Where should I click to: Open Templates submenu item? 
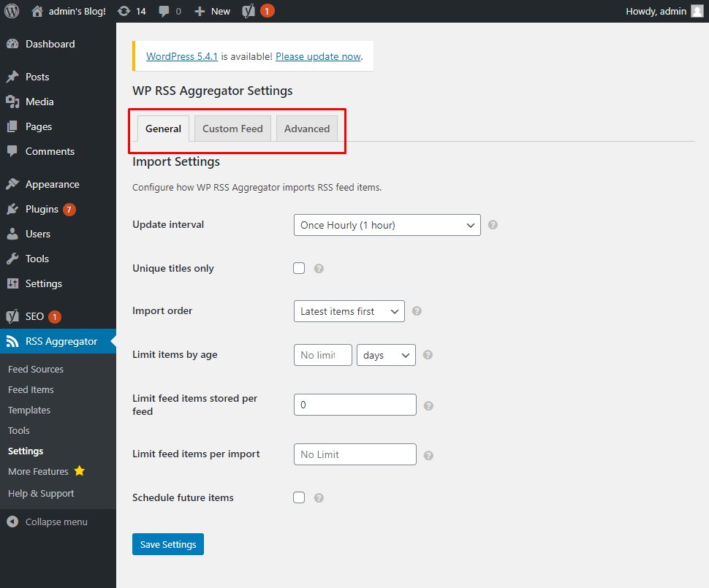click(x=29, y=411)
